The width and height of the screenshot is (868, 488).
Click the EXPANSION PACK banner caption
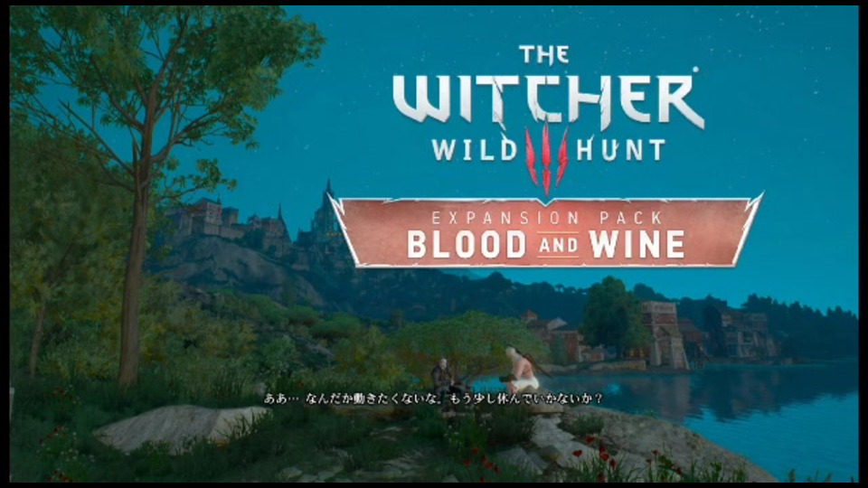pyautogui.click(x=546, y=218)
